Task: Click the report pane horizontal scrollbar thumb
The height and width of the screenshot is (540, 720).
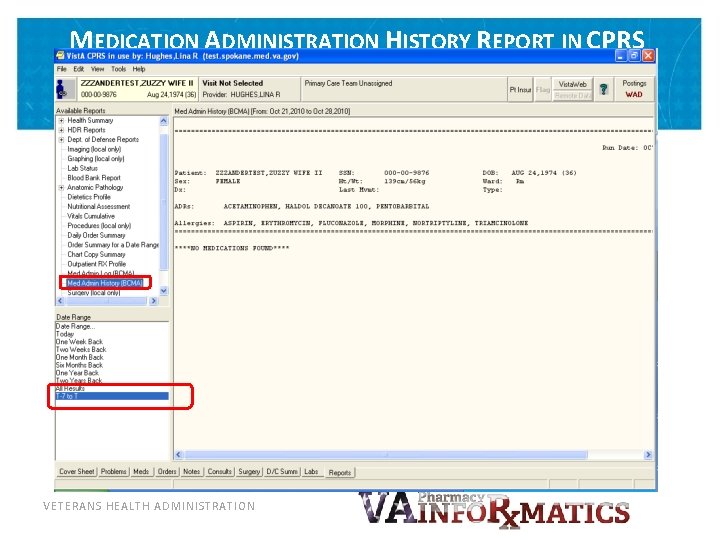Action: pyautogui.click(x=386, y=455)
